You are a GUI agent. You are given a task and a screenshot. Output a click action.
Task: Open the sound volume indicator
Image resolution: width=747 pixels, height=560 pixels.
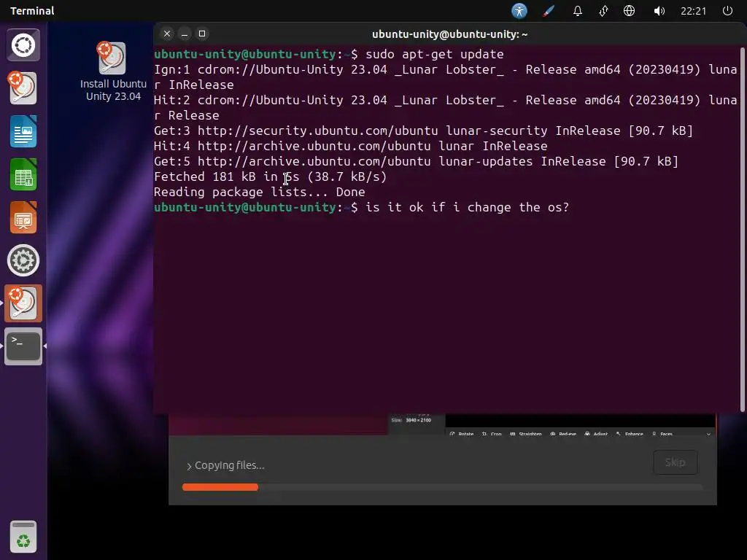(x=659, y=10)
